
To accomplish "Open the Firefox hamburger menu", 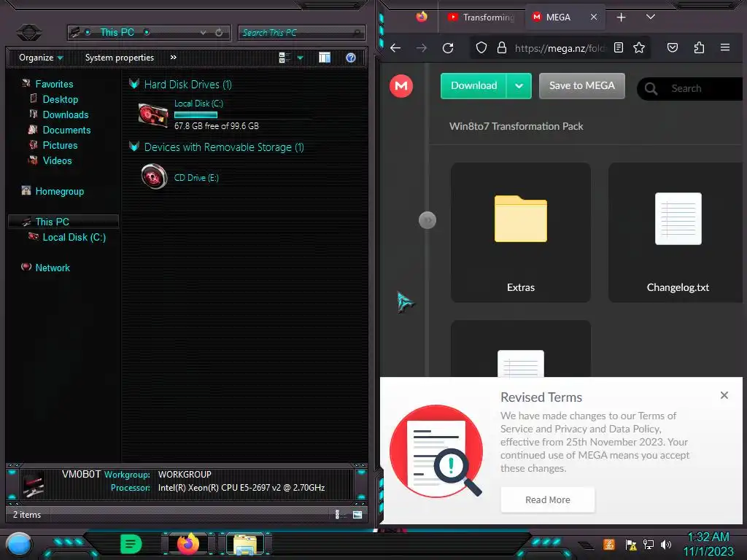I will click(x=725, y=47).
